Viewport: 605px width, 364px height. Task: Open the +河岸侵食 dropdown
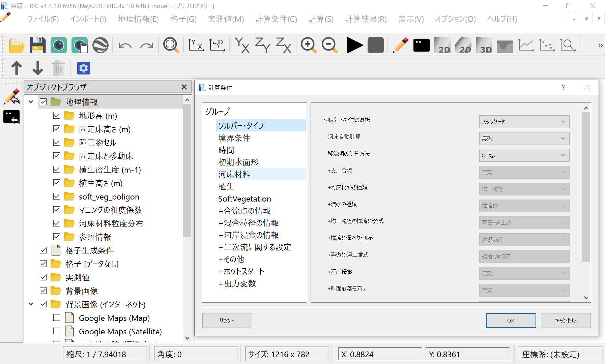524,273
